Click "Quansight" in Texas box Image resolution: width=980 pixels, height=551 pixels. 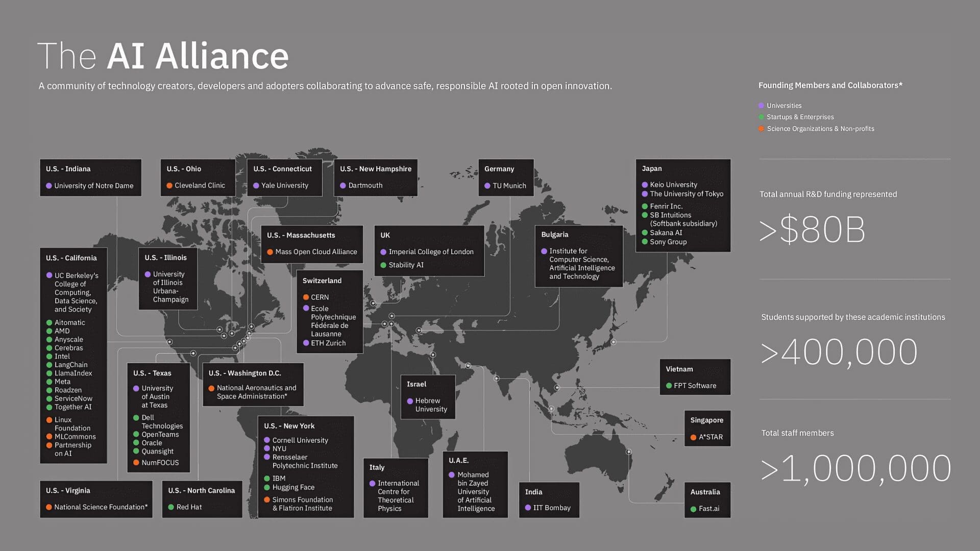[x=158, y=452]
